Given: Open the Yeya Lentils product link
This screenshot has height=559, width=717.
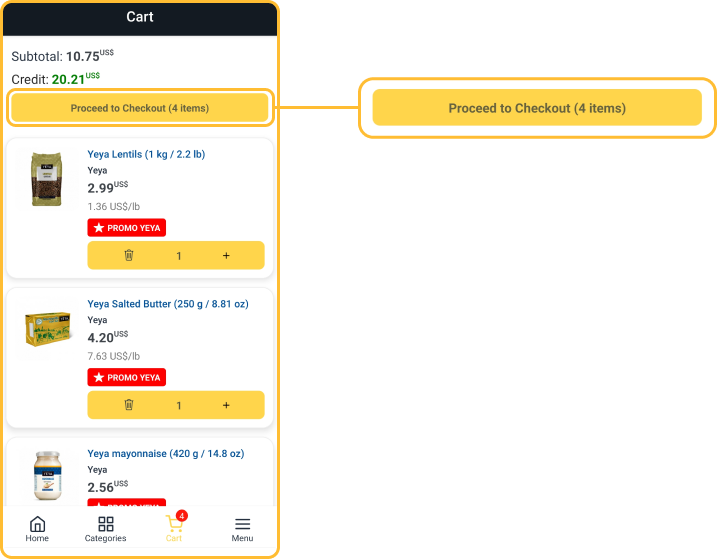Looking at the screenshot, I should (x=146, y=154).
